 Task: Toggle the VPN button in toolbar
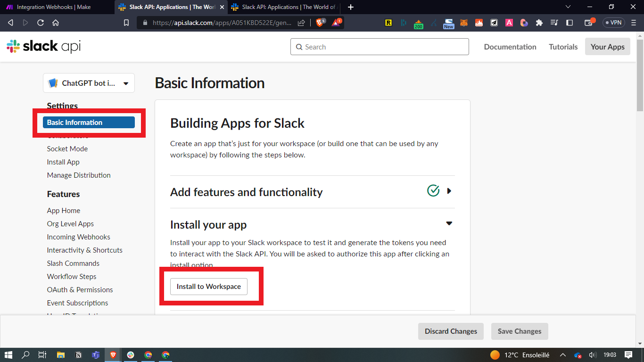pyautogui.click(x=613, y=23)
